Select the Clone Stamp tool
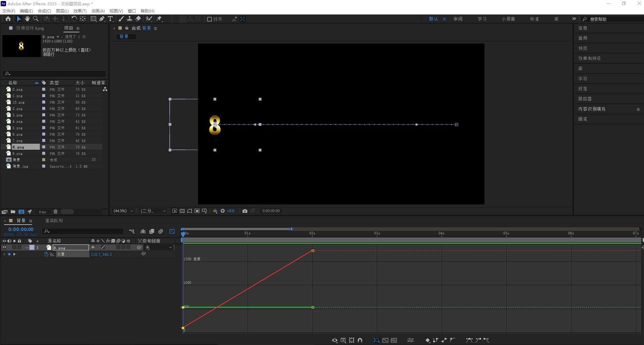The image size is (644, 345). tap(130, 19)
